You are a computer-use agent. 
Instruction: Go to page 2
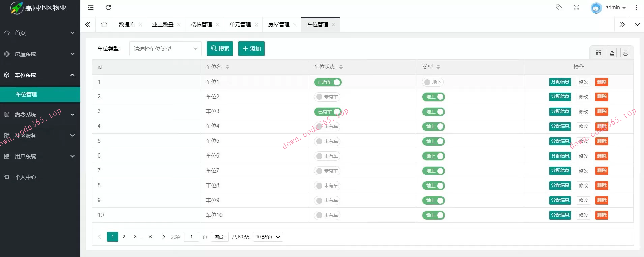pyautogui.click(x=124, y=237)
